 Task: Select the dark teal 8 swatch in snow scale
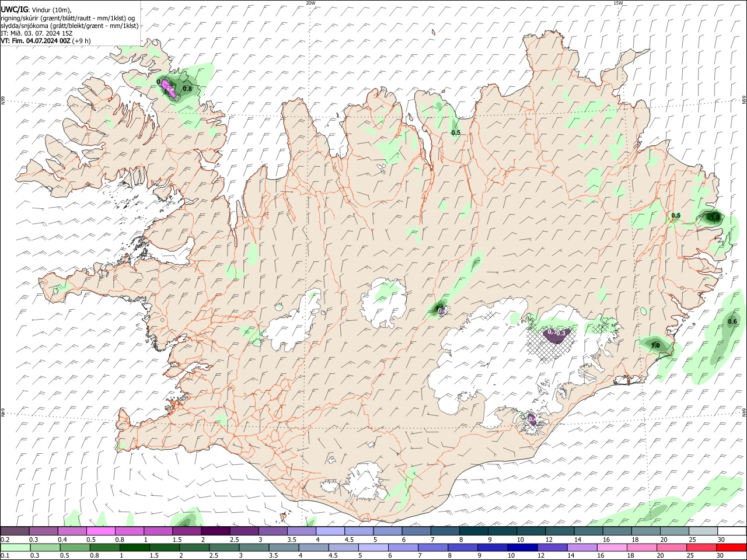coord(474,531)
